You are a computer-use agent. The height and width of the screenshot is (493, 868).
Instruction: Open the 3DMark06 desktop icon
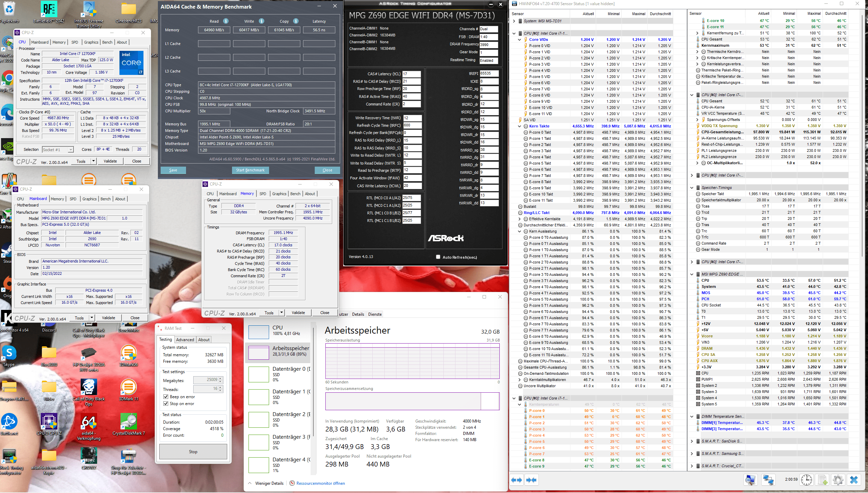[129, 356]
